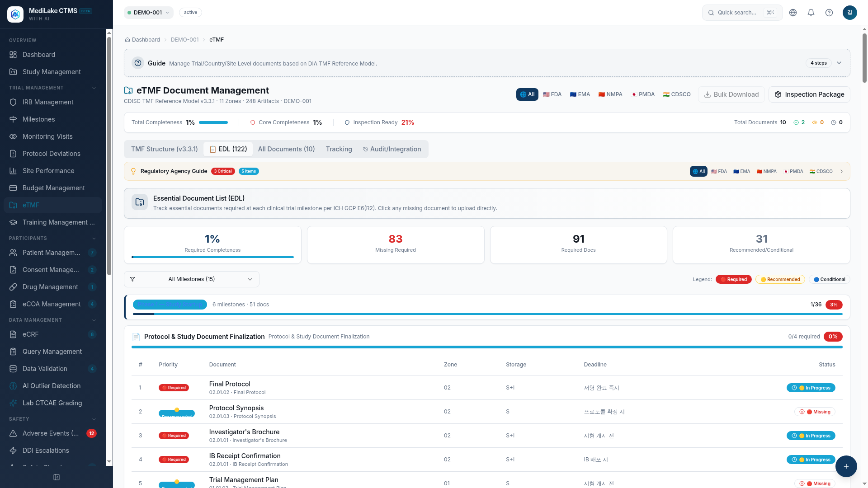The width and height of the screenshot is (868, 488).
Task: Click the Total Completeness progress bar
Action: 213,122
